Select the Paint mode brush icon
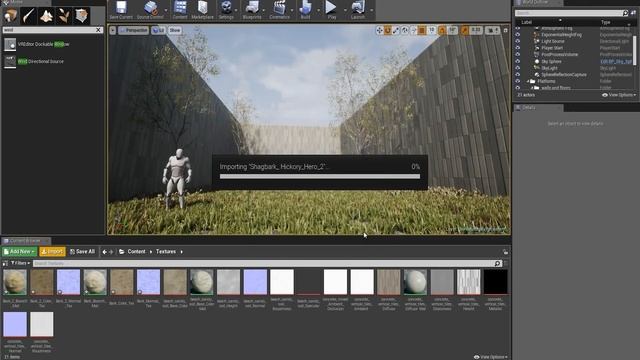 click(x=28, y=16)
